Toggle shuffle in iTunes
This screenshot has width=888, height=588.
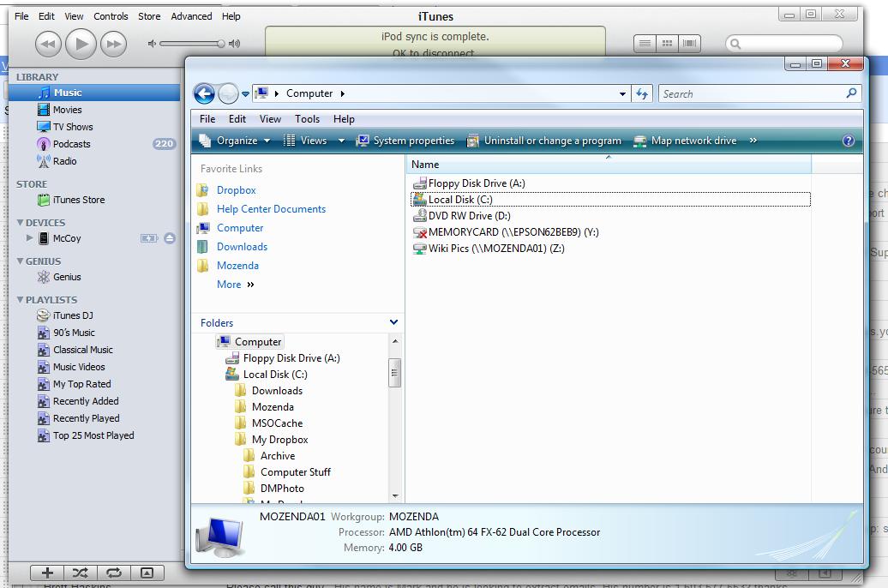[x=81, y=573]
